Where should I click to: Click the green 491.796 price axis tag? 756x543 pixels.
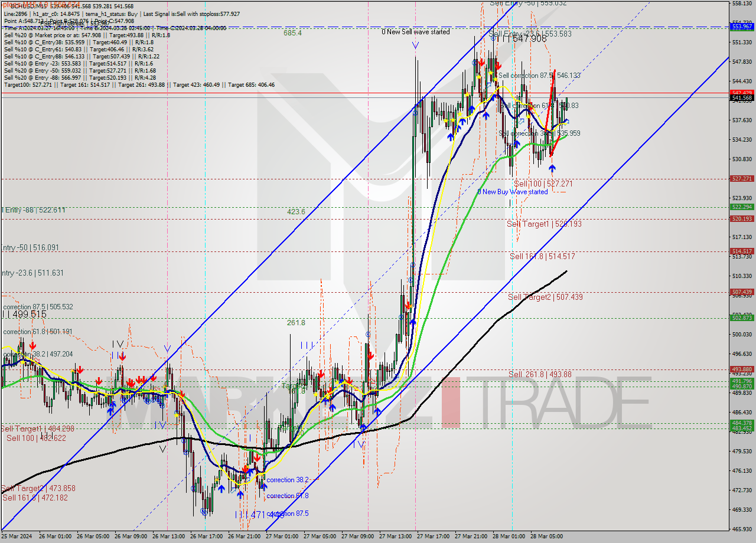742,381
